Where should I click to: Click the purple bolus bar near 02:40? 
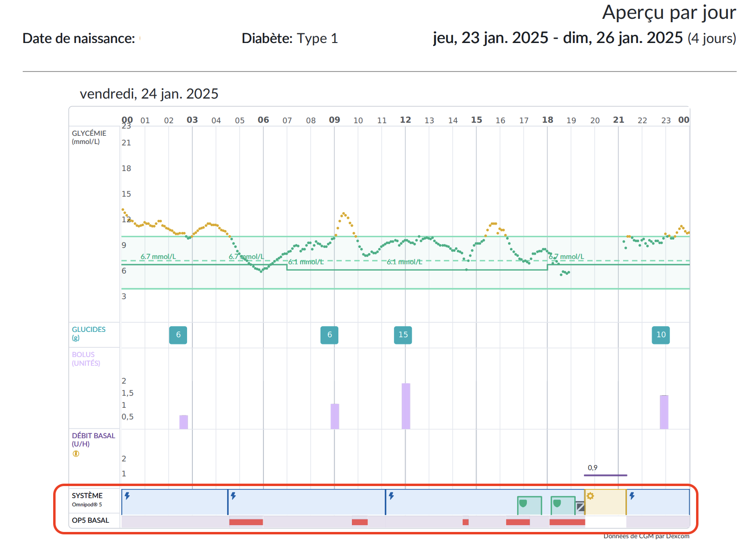pos(184,422)
